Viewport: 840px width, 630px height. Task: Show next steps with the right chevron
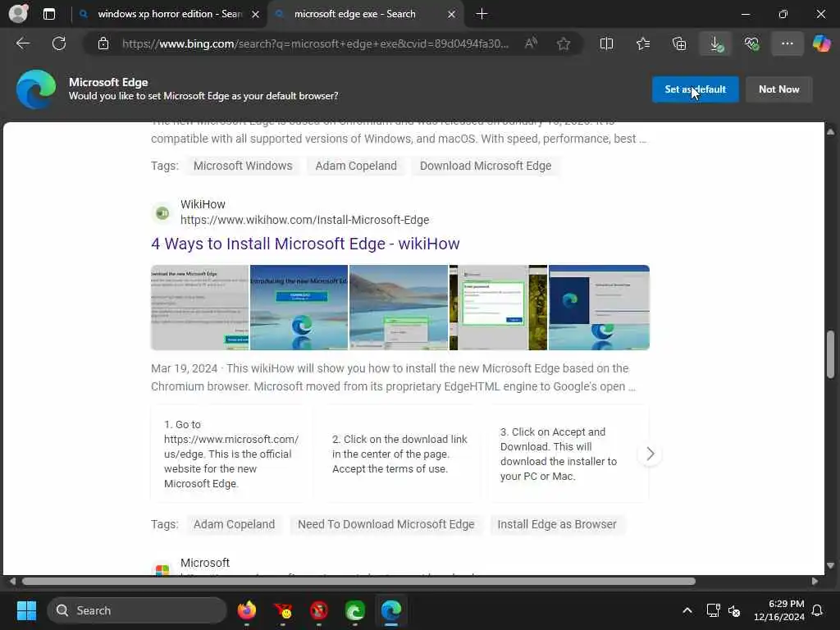(650, 454)
